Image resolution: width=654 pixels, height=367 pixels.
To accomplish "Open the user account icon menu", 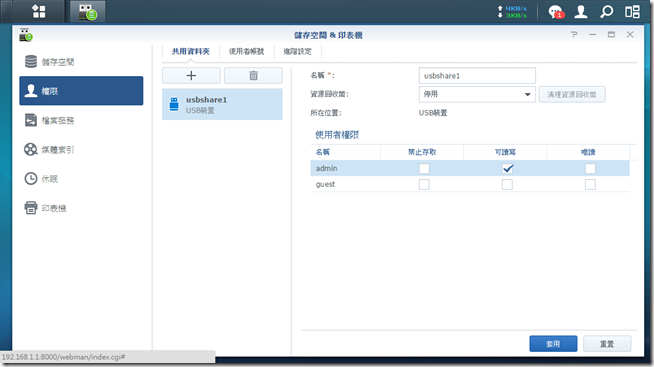I will coord(581,12).
